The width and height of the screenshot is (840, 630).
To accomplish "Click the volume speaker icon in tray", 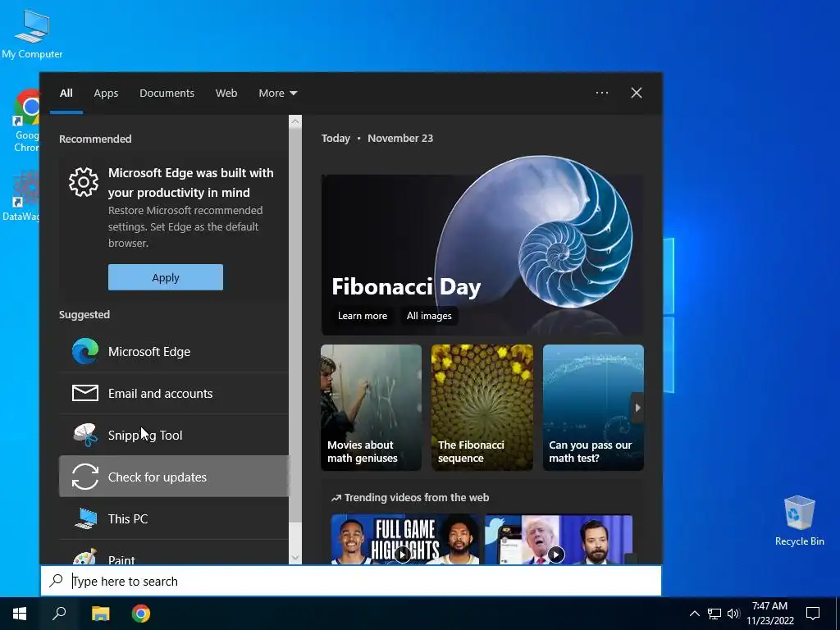I will [733, 614].
